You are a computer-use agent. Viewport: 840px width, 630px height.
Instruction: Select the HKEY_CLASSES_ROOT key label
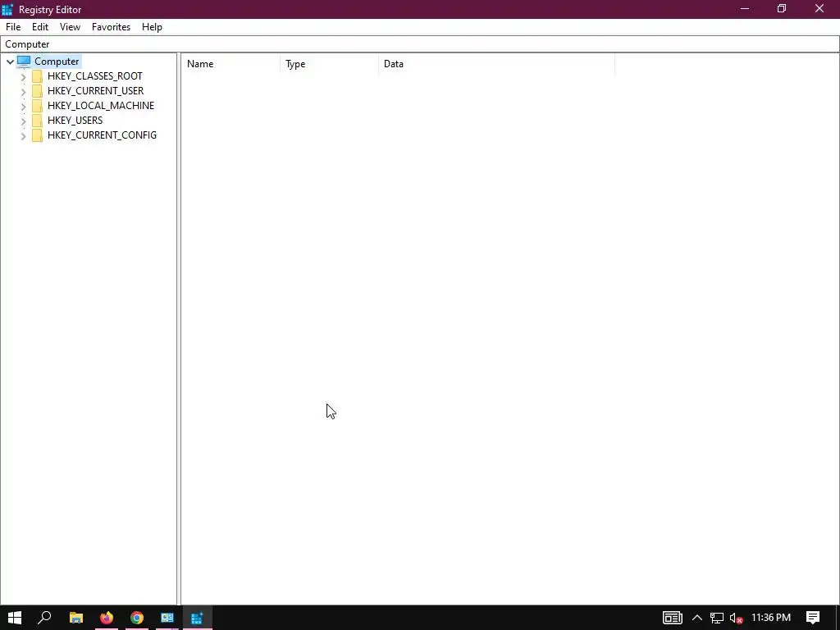95,76
